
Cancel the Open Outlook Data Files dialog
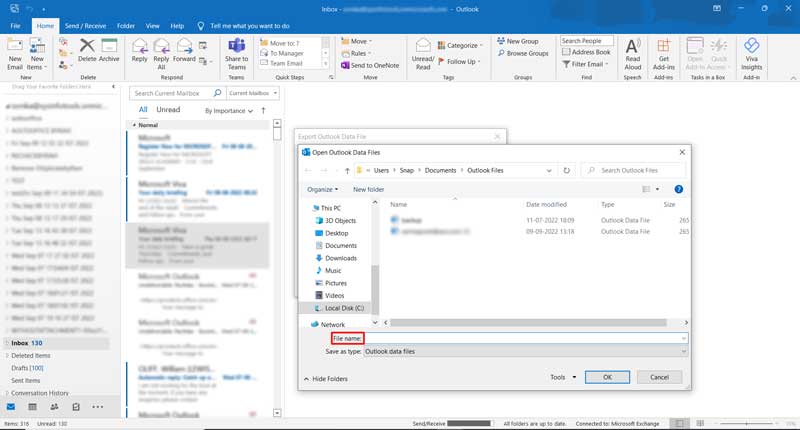659,377
